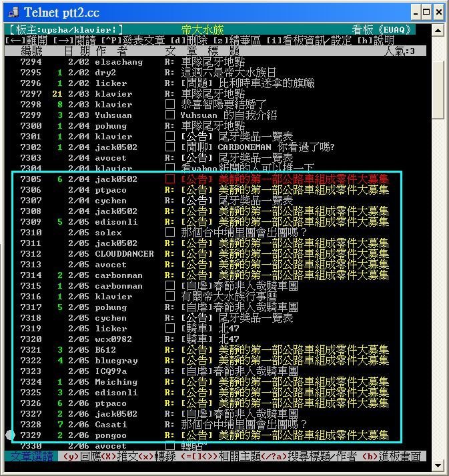Select post number 7294
The height and width of the screenshot is (476, 449).
click(x=31, y=62)
